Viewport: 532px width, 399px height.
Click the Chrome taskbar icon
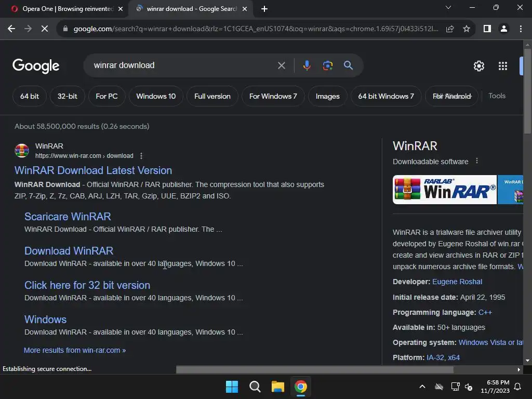[301, 387]
